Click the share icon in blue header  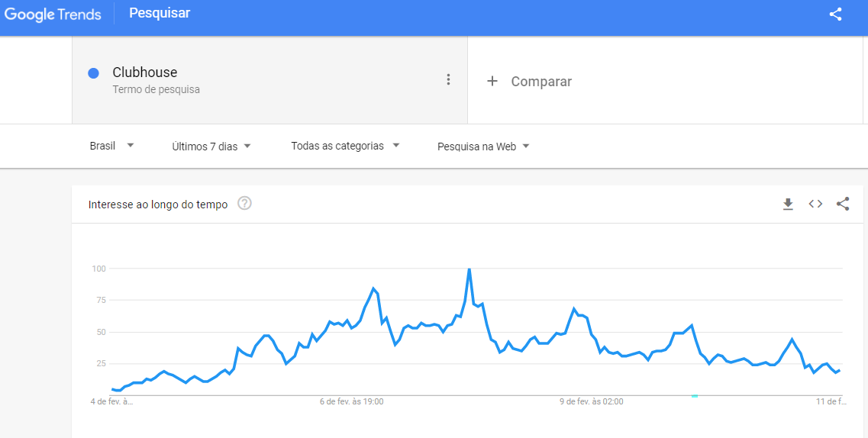836,14
